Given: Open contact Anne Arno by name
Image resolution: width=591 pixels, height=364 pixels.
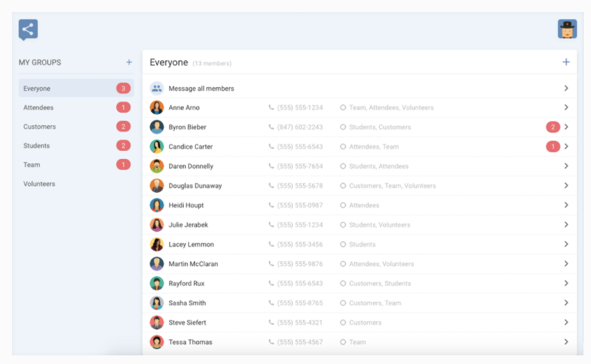Looking at the screenshot, I should 184,108.
